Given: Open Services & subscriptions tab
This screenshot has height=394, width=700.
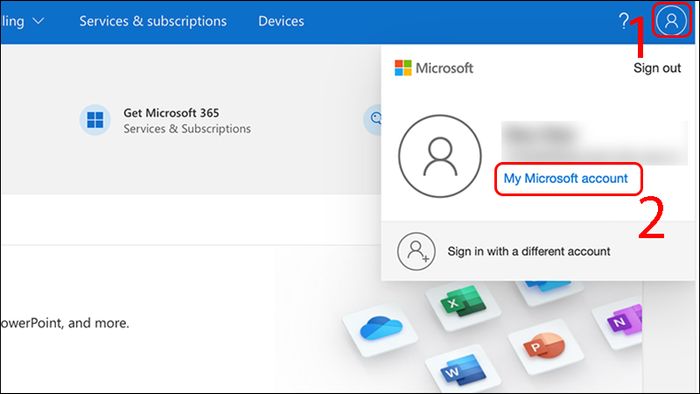Looking at the screenshot, I should 153,21.
